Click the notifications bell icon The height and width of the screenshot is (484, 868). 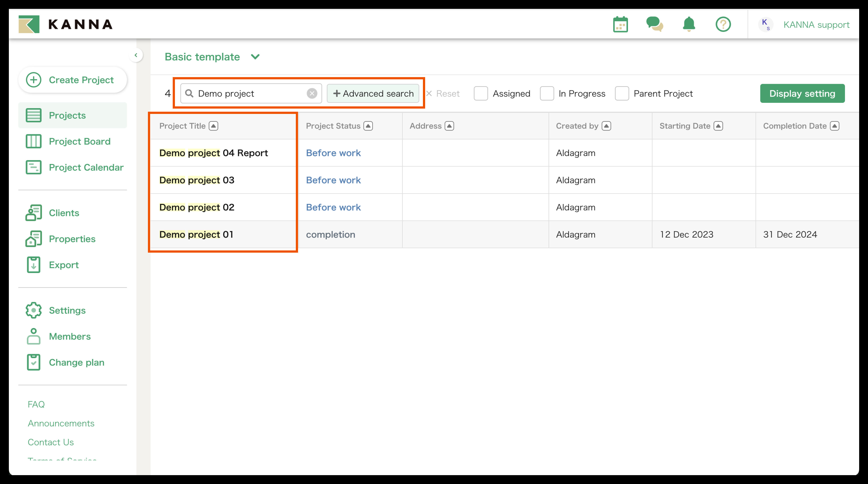click(x=689, y=25)
